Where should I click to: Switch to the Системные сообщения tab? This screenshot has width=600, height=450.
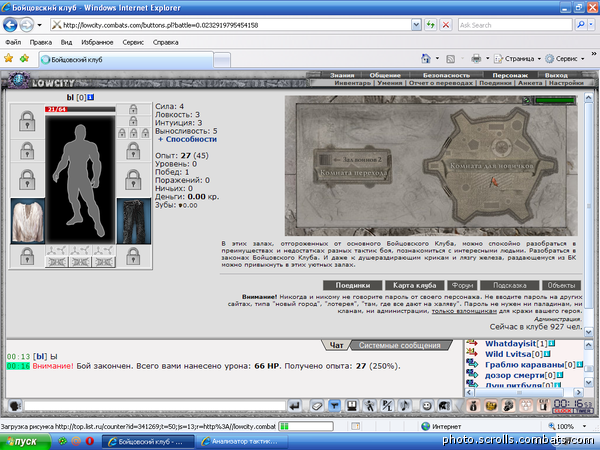[x=399, y=345]
